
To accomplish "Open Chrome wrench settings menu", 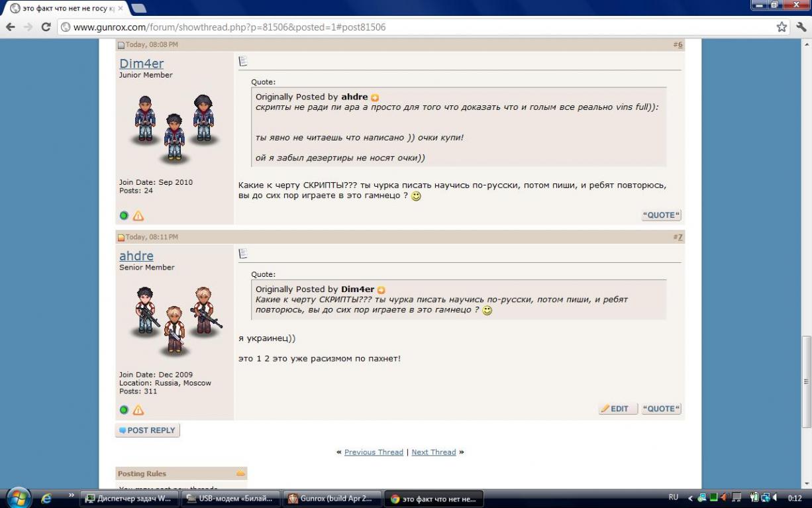I will (x=801, y=27).
